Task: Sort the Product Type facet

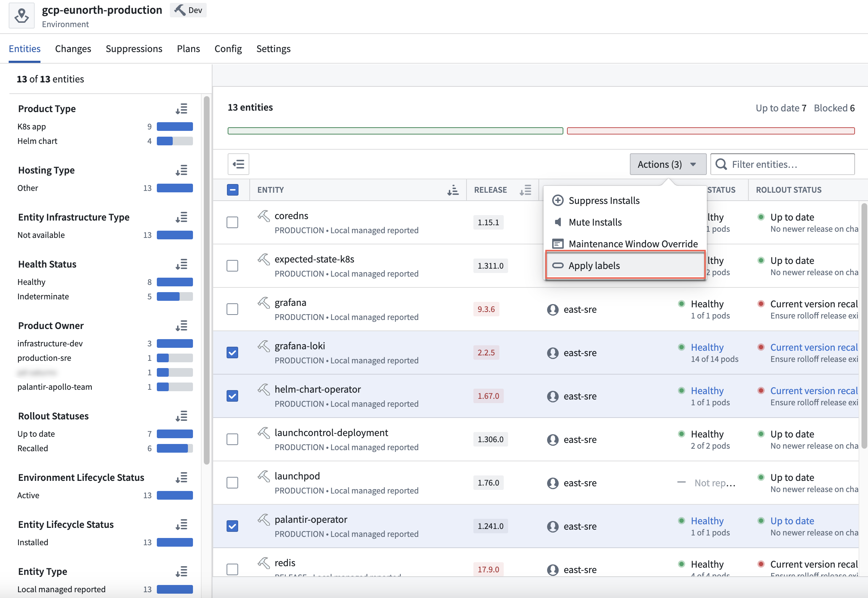Action: [x=182, y=109]
